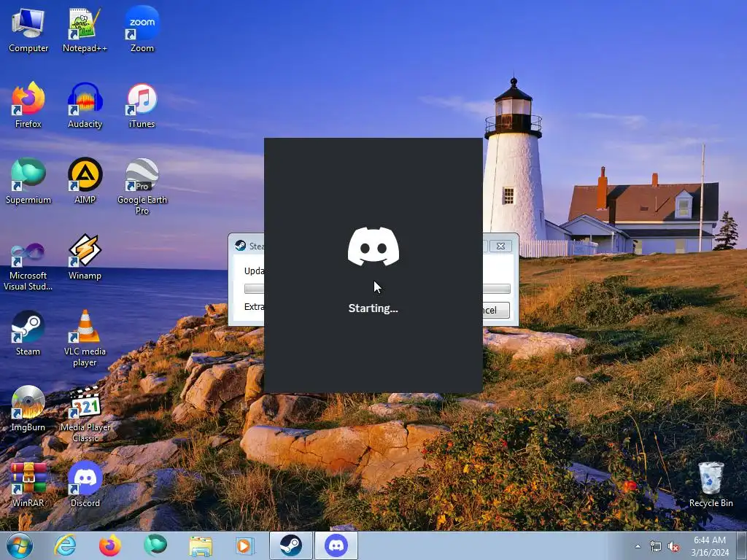Open Windows Explorer folder in taskbar

tap(201, 545)
